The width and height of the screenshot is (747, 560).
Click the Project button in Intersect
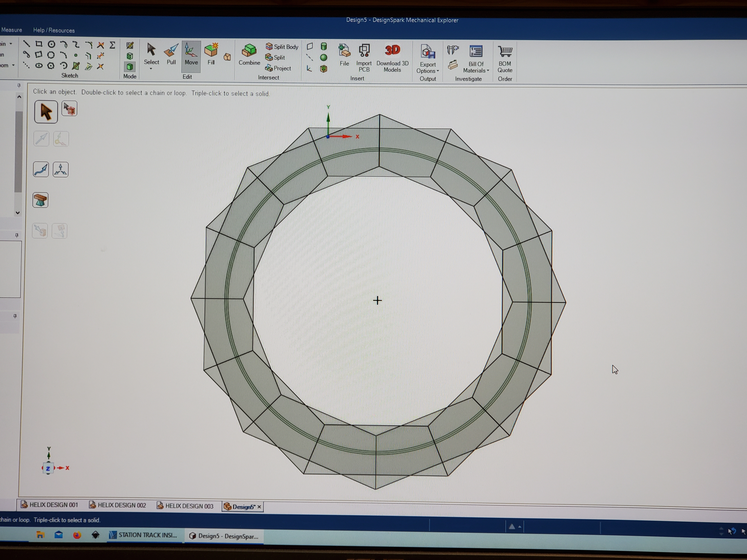click(x=278, y=68)
